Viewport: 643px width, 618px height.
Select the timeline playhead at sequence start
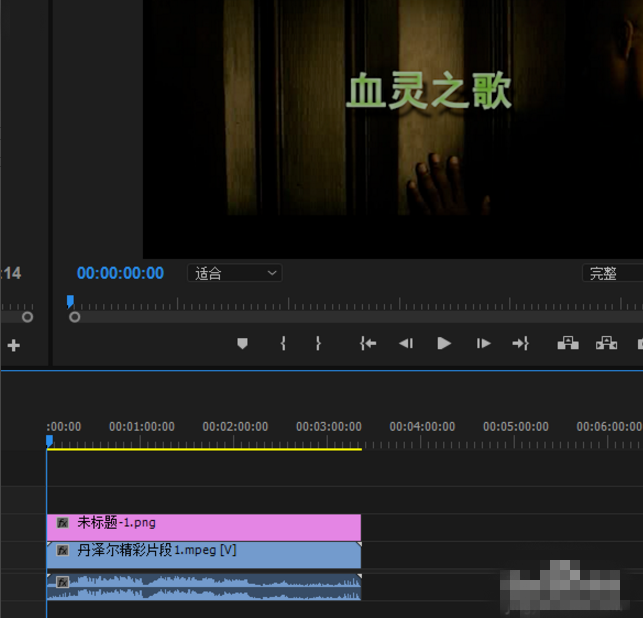pos(49,442)
